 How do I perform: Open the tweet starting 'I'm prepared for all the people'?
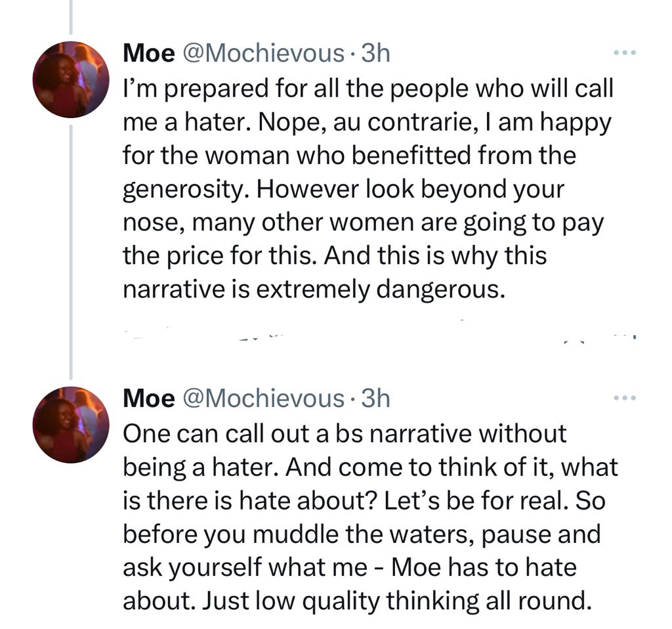369,188
